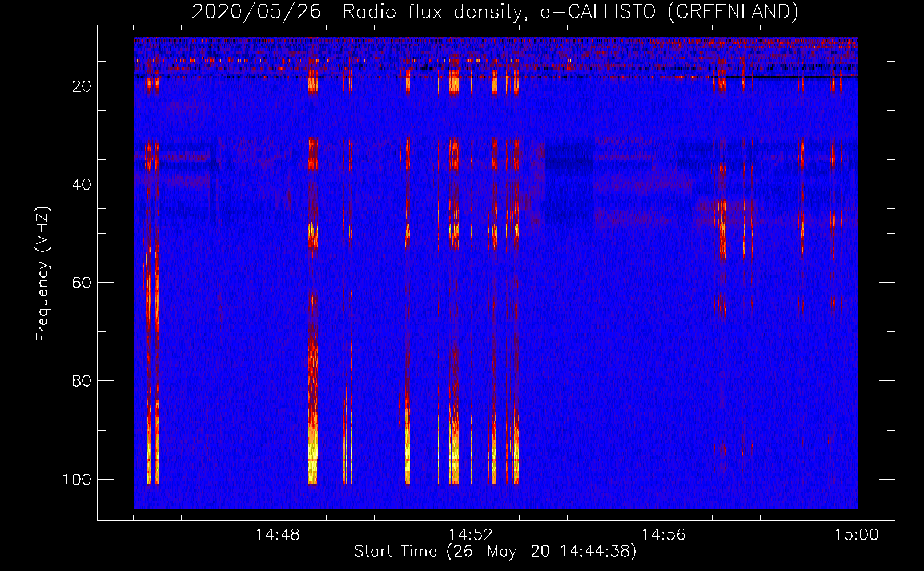The image size is (924, 571).
Task: Click the 40 frequency tick label
Action: click(x=82, y=184)
